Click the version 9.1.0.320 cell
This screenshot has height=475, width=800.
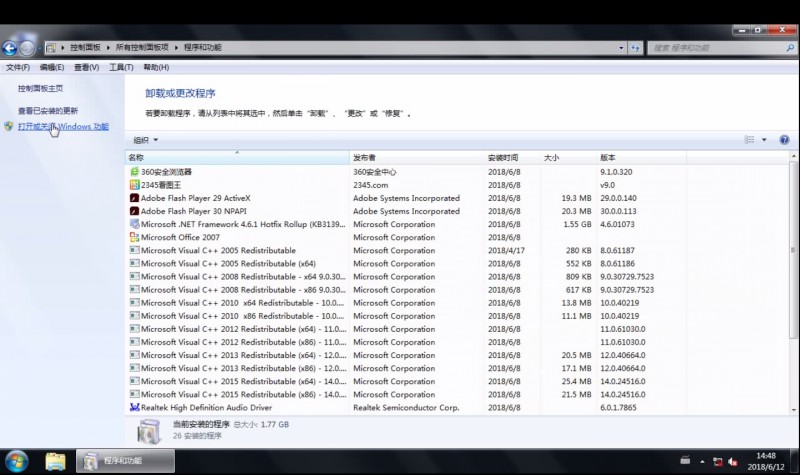pos(616,172)
